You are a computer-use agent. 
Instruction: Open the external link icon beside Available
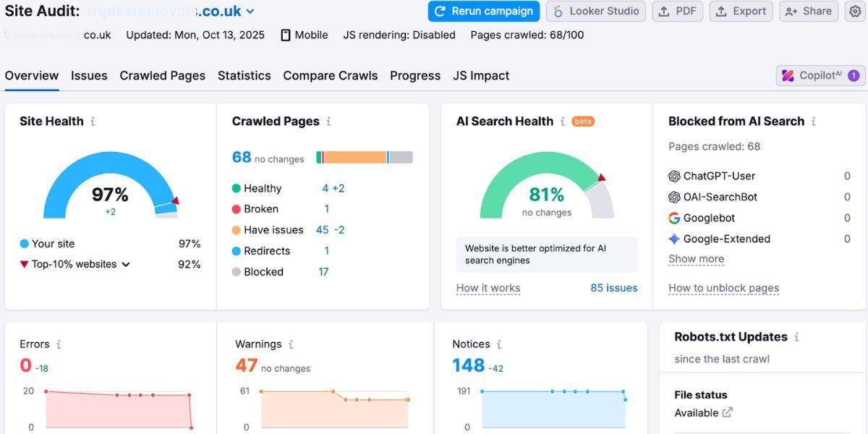(728, 412)
